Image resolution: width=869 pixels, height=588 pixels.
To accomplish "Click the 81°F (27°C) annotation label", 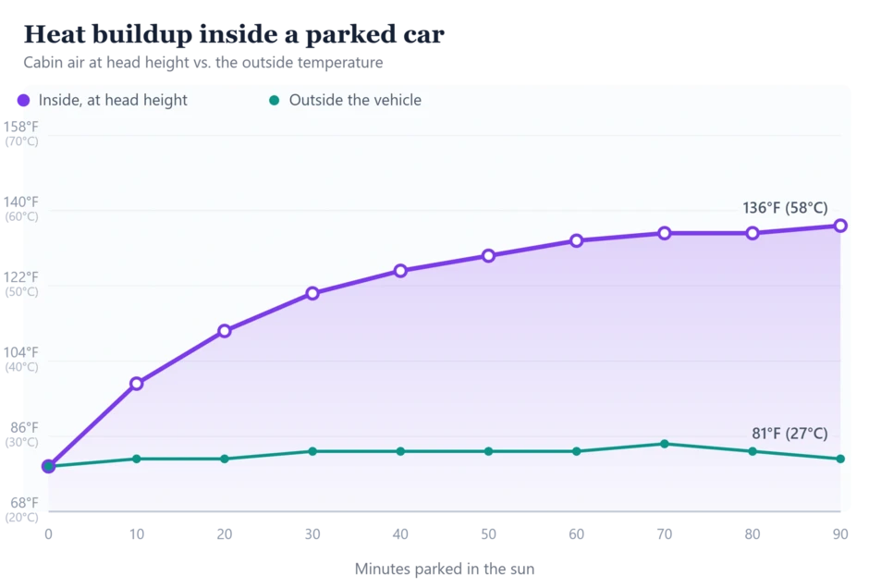I will point(789,434).
